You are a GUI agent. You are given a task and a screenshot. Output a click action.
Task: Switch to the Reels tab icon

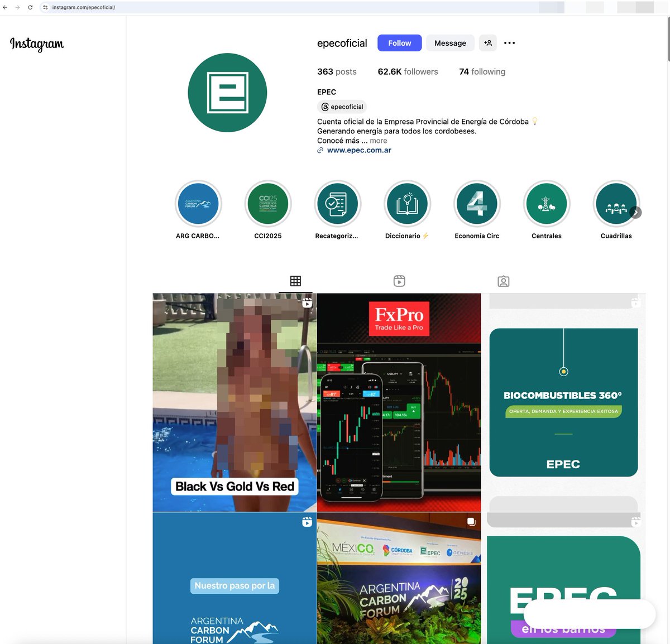[399, 281]
